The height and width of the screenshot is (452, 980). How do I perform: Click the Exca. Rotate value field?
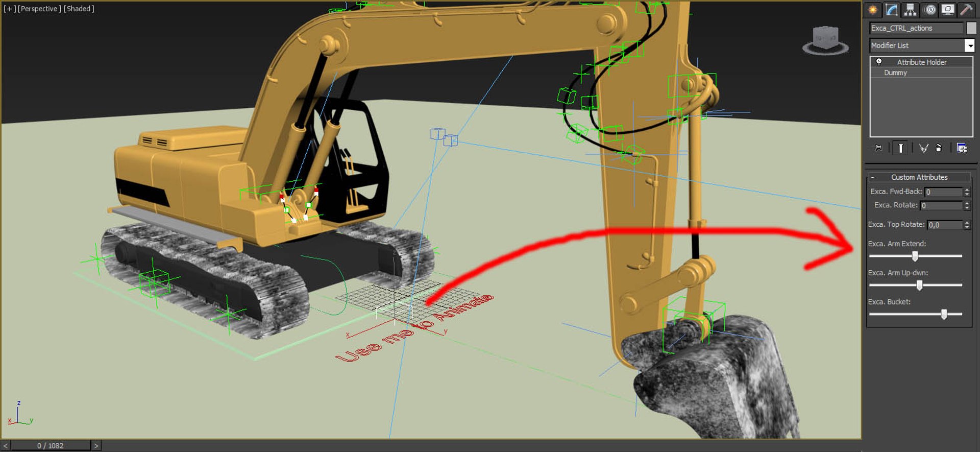tap(941, 205)
